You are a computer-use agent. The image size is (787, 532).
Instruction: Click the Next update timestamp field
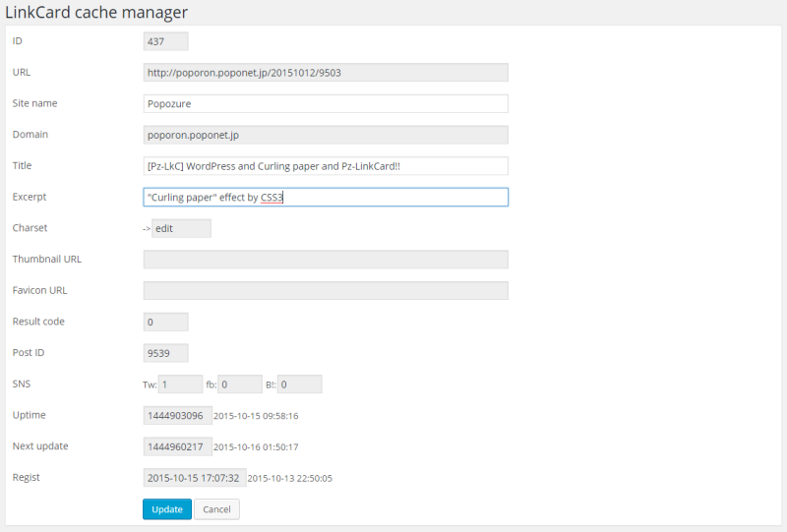point(177,446)
